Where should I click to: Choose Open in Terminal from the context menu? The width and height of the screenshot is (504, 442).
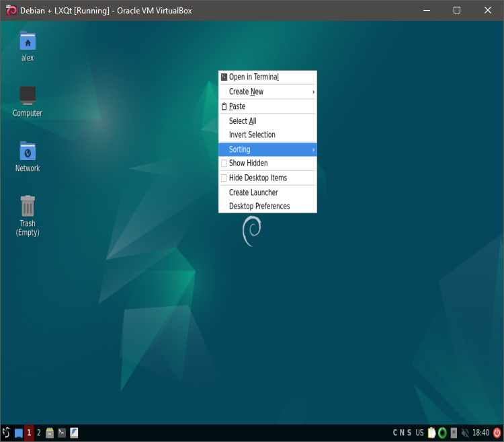[x=267, y=77]
